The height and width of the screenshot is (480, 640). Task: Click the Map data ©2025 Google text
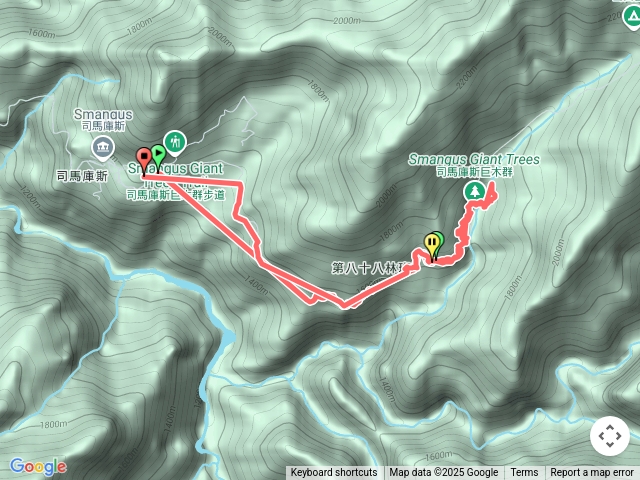pos(444,473)
